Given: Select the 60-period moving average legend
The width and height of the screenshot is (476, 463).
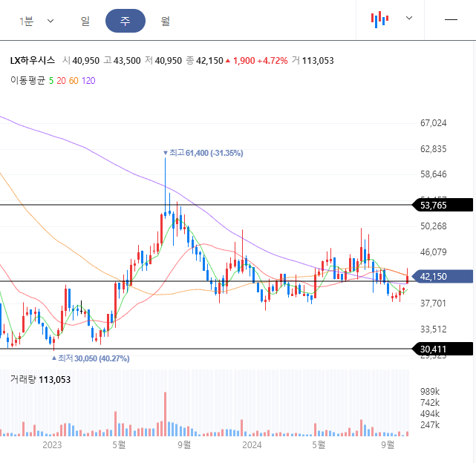Looking at the screenshot, I should click(x=74, y=81).
